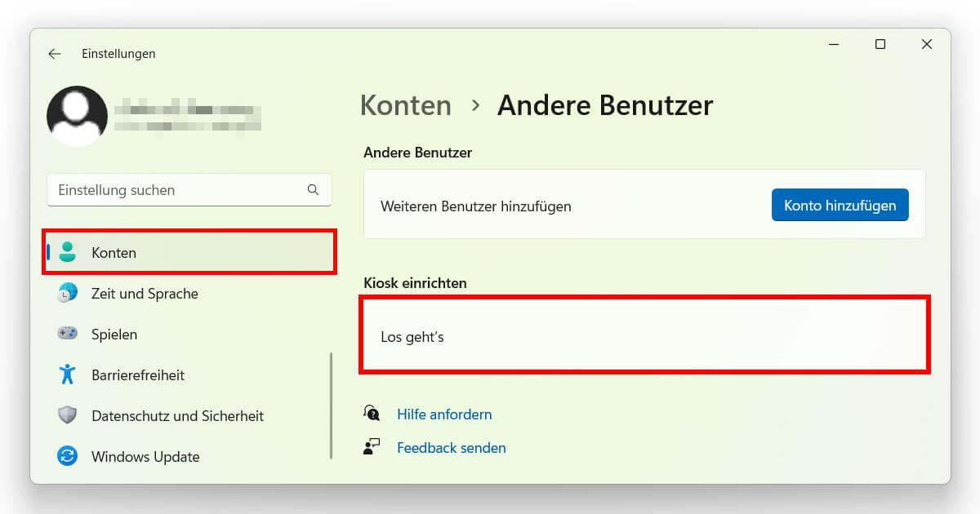Image resolution: width=980 pixels, height=514 pixels.
Task: Click the Feedback senden person icon
Action: point(372,446)
